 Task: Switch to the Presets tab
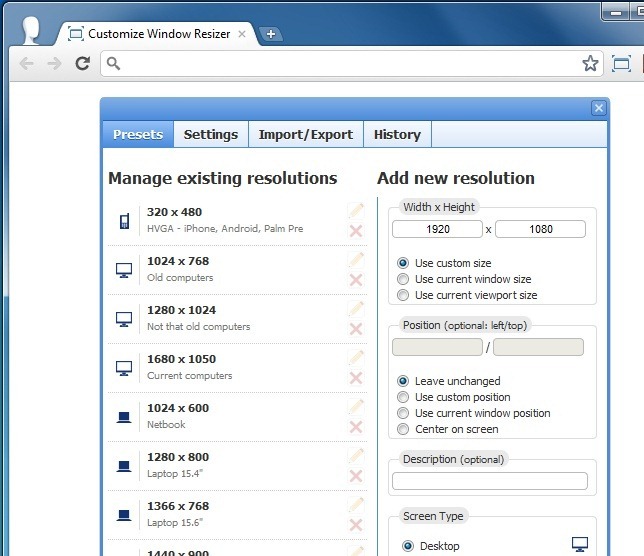point(138,134)
